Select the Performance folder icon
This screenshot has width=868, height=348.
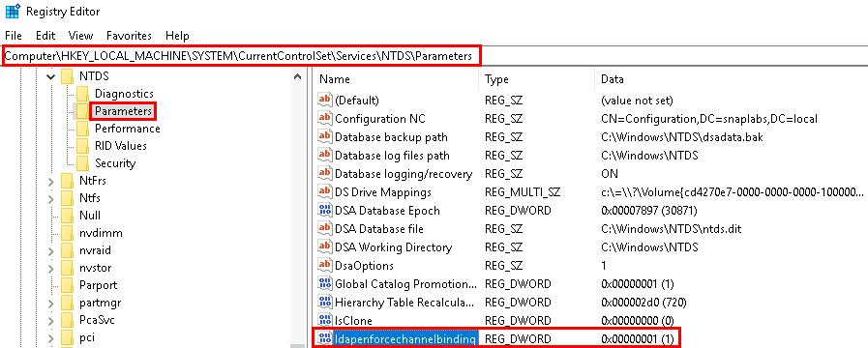(x=82, y=129)
